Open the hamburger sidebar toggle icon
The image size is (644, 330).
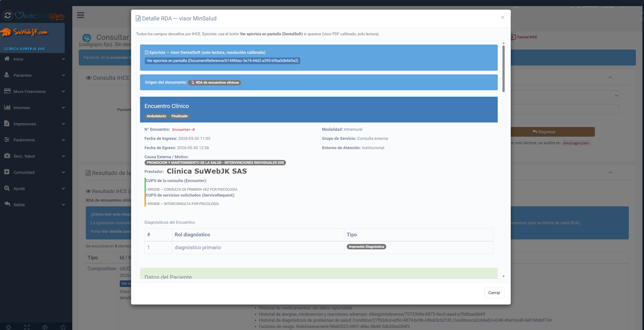(81, 15)
